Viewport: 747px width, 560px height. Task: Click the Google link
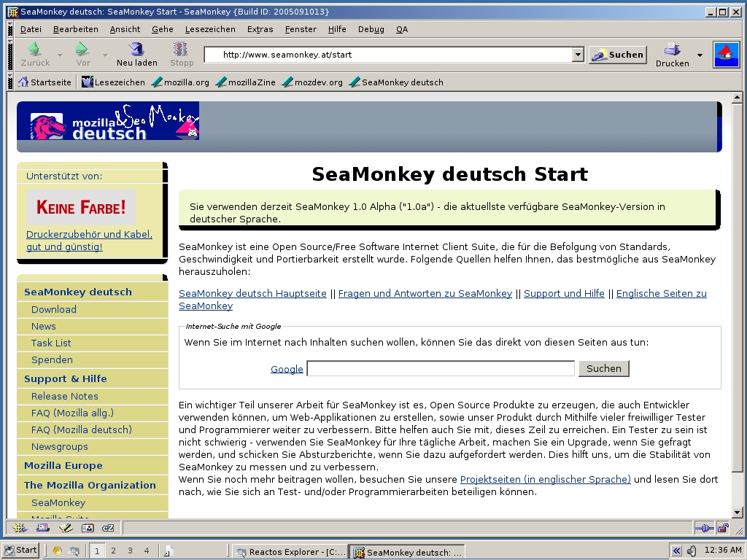pyautogui.click(x=287, y=369)
